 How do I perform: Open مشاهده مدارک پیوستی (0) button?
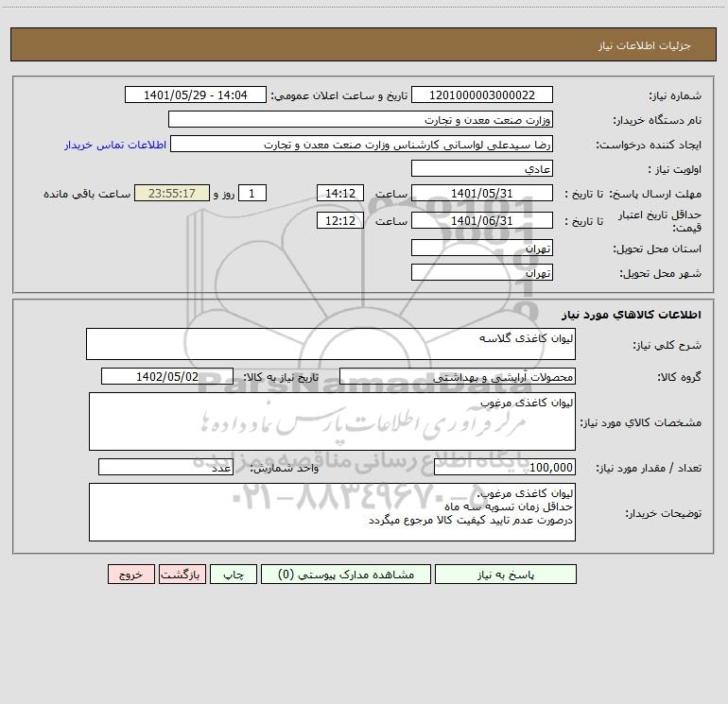pyautogui.click(x=346, y=574)
